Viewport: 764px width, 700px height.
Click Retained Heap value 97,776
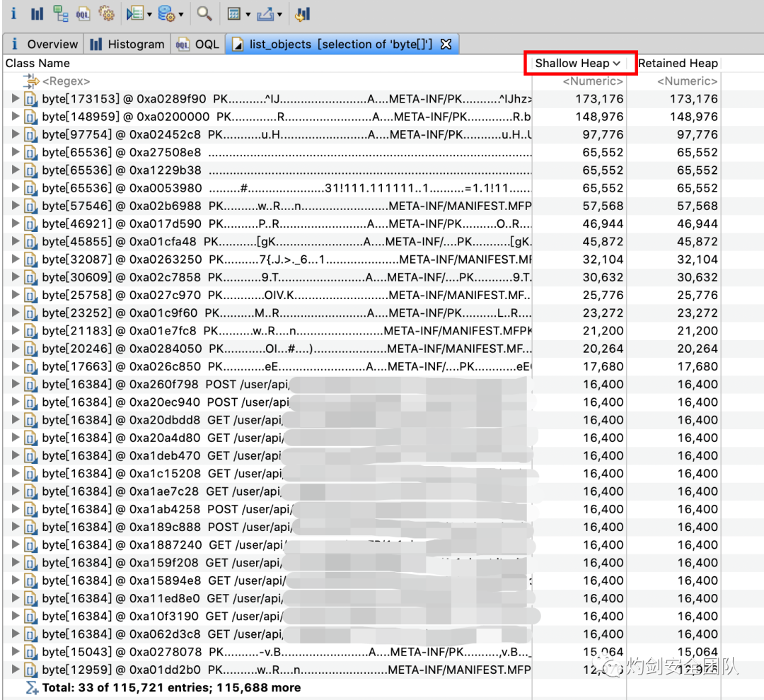pos(697,135)
